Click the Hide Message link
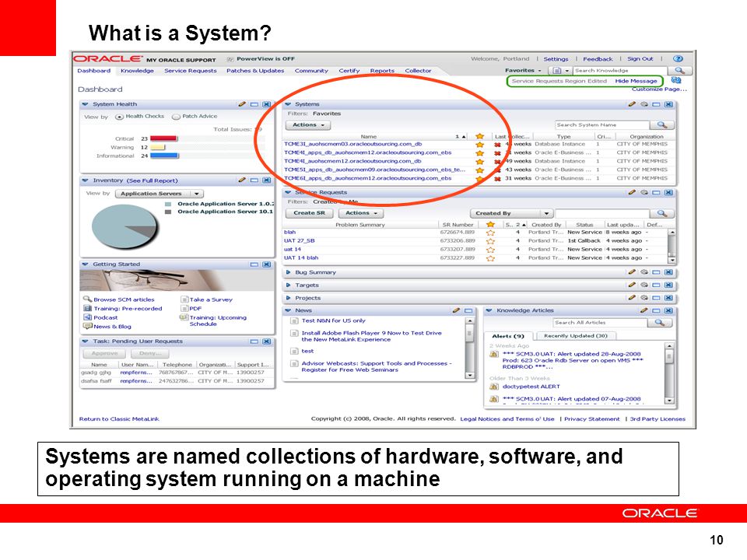 pyautogui.click(x=636, y=82)
